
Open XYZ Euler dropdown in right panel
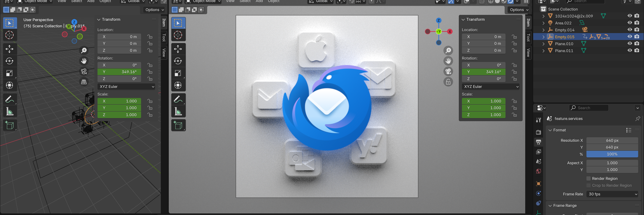(491, 86)
